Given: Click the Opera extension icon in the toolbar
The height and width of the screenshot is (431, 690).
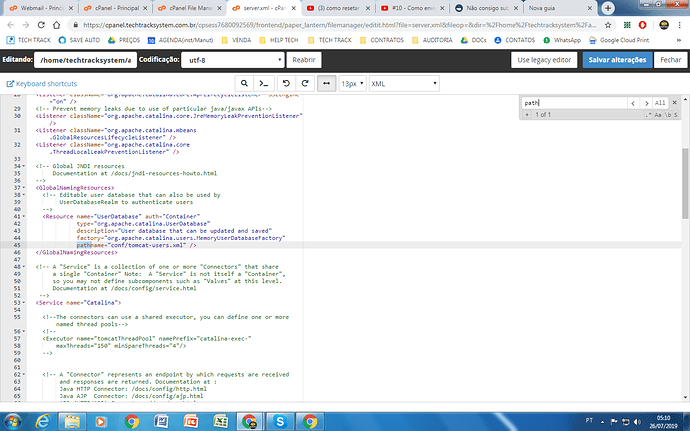Looking at the screenshot, I should tap(642, 25).
